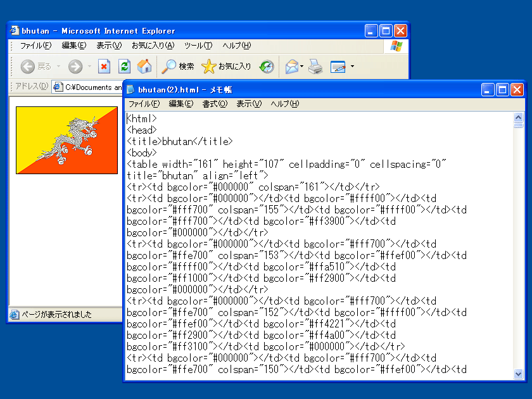The image size is (532, 399).
Task: Open IE お気に入り(A) menu
Action: 153,46
